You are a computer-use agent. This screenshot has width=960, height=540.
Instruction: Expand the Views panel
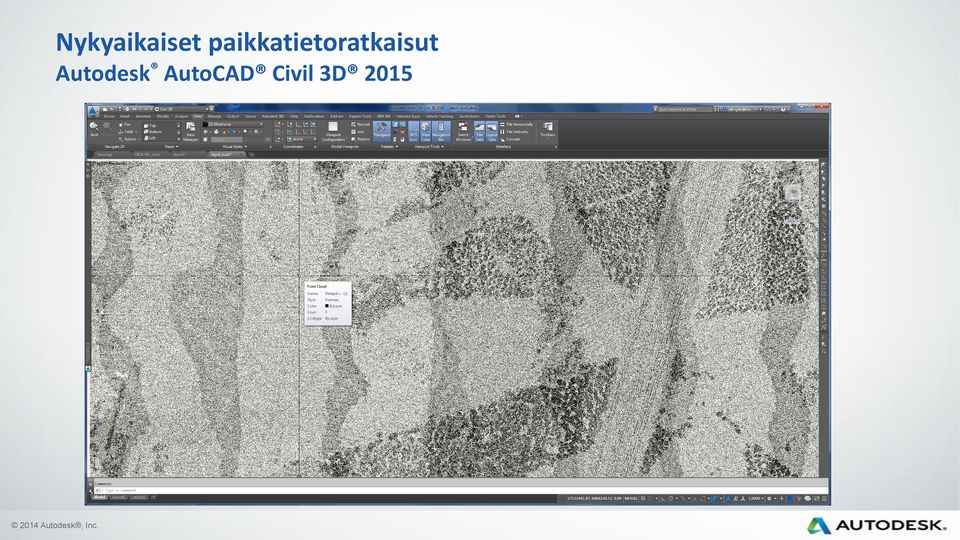[x=170, y=147]
